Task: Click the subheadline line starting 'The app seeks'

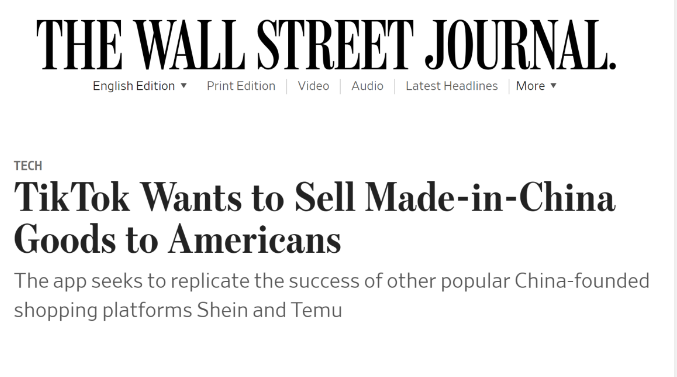Action: pos(332,281)
